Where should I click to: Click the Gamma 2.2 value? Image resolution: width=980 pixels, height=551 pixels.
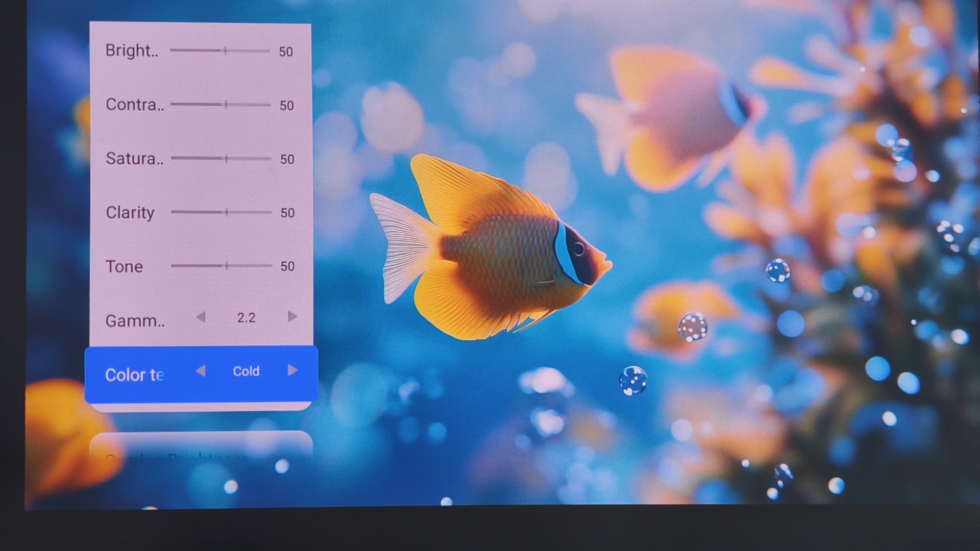coord(246,318)
